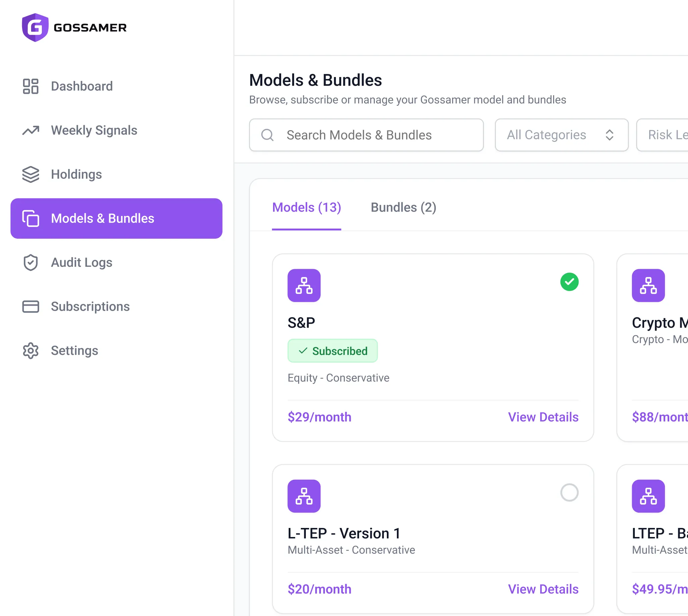The height and width of the screenshot is (616, 688).
Task: Click the Settings gear icon
Action: click(30, 350)
